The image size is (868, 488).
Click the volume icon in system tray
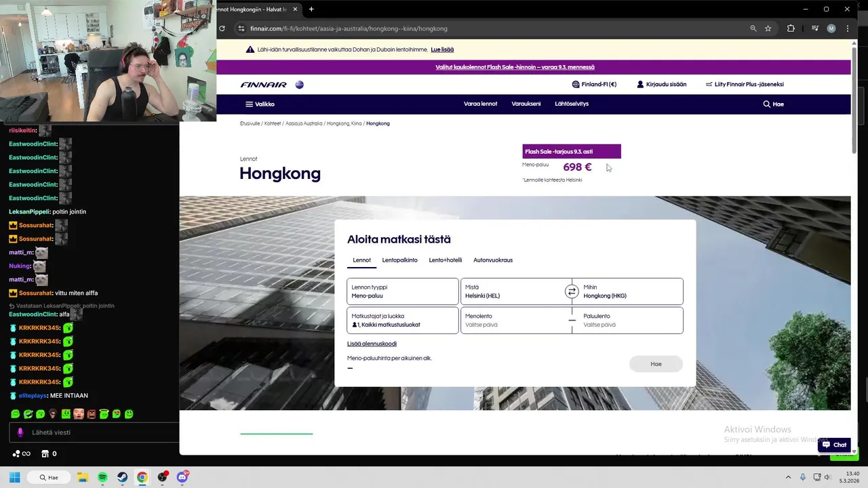[x=827, y=477]
